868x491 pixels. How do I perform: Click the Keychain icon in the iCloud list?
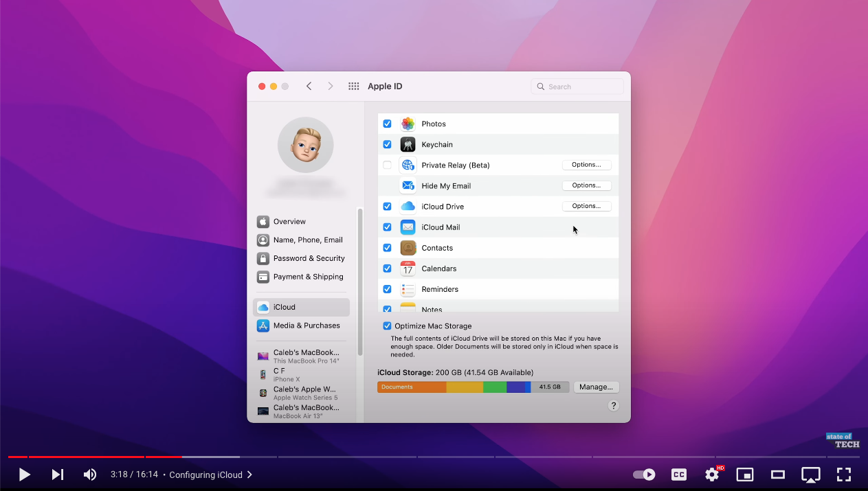[x=408, y=144]
